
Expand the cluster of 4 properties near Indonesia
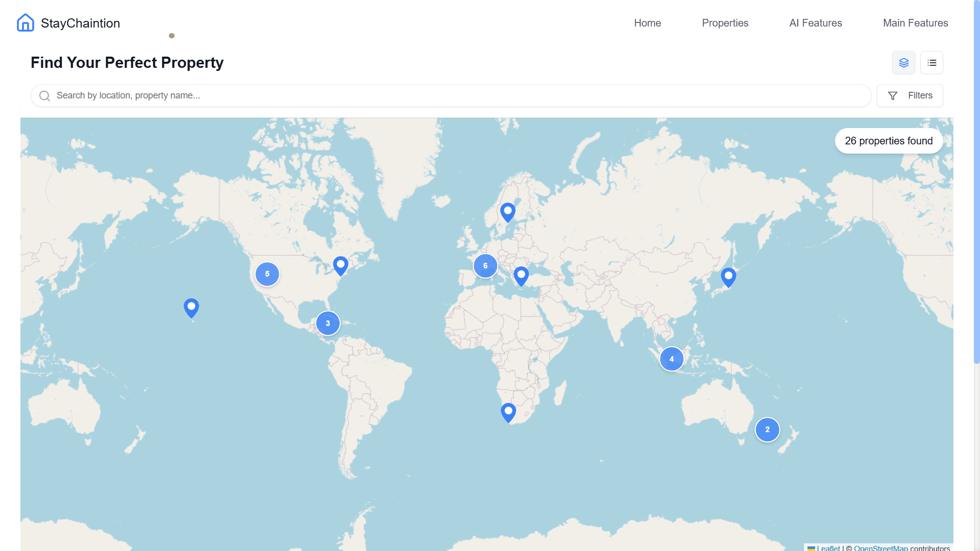[x=671, y=359]
